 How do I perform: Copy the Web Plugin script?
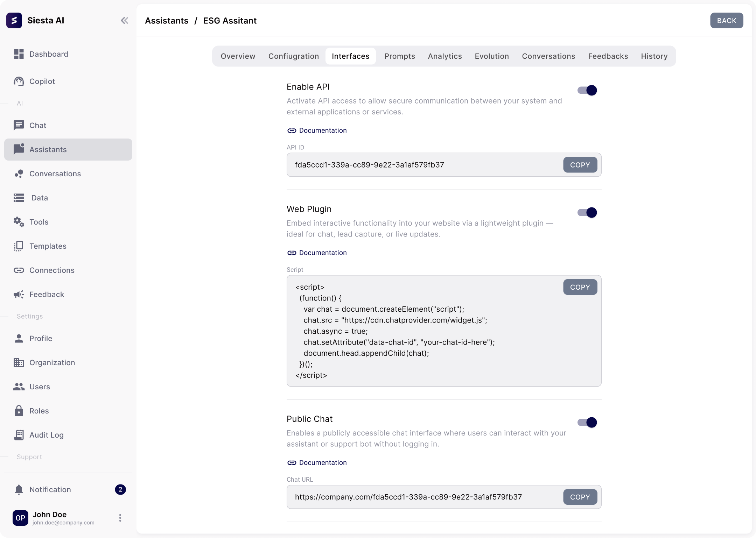pyautogui.click(x=580, y=287)
